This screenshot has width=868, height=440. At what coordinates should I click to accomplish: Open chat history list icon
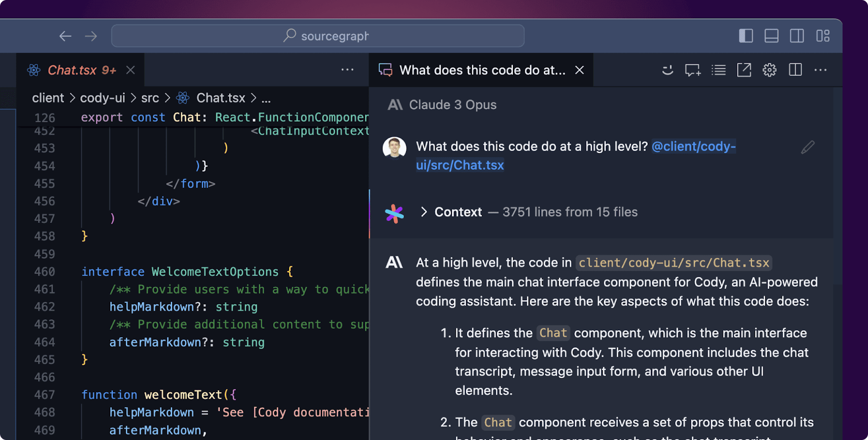click(x=719, y=70)
